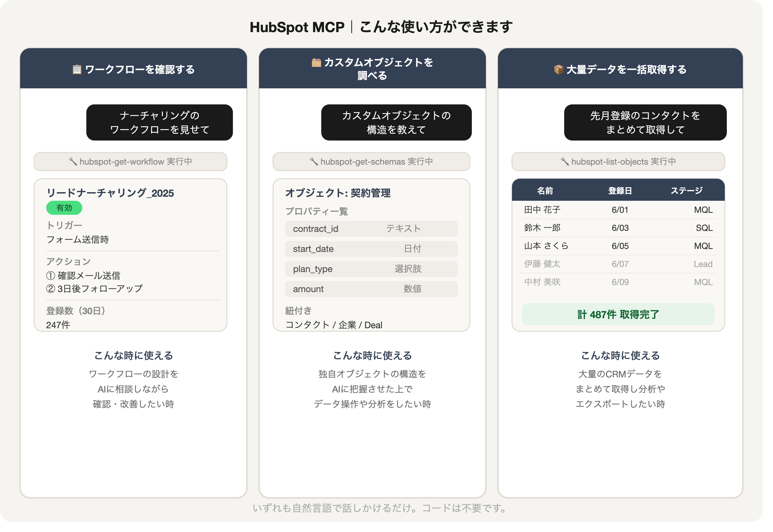The height and width of the screenshot is (532, 773).
Task: Click the アクション label
Action: [68, 262]
